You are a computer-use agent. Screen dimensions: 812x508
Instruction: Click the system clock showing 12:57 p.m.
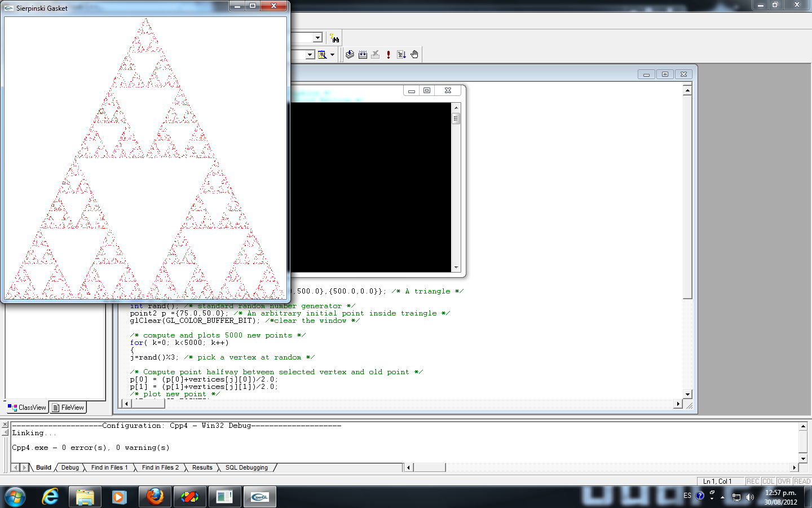click(x=780, y=493)
